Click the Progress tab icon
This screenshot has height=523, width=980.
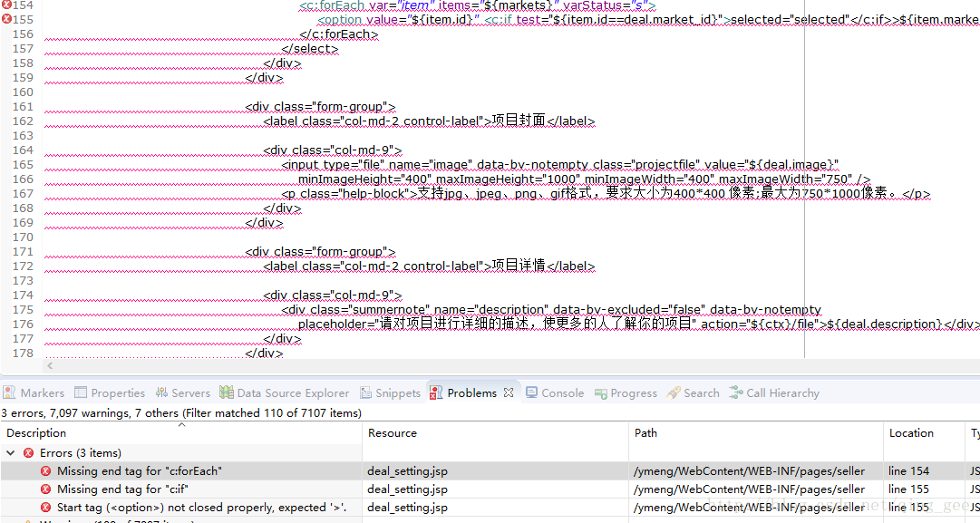click(x=601, y=393)
